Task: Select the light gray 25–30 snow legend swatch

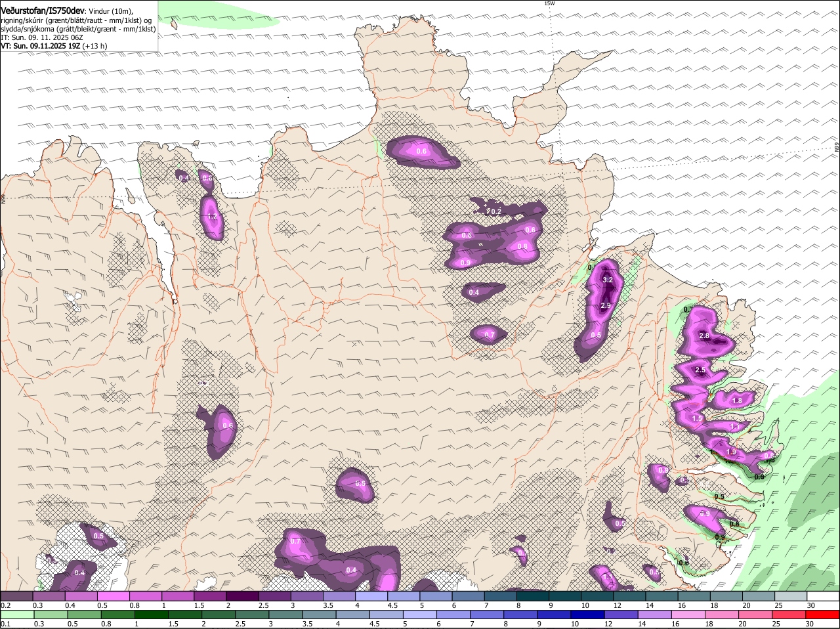Action: (x=791, y=596)
